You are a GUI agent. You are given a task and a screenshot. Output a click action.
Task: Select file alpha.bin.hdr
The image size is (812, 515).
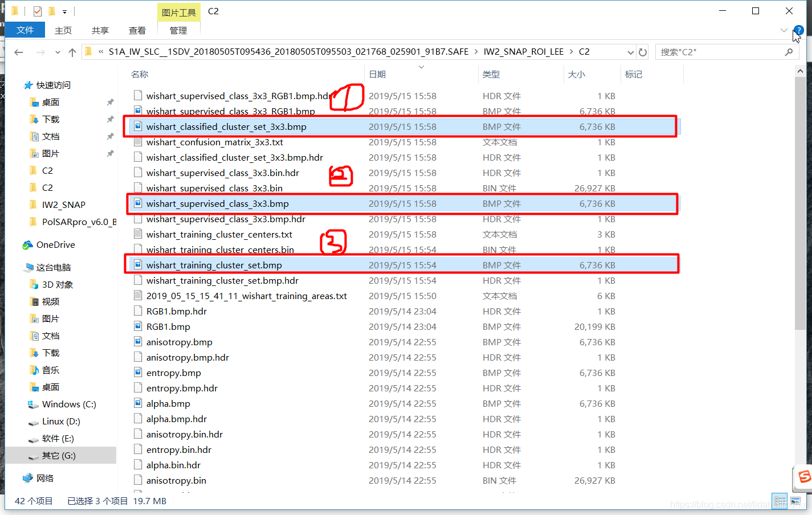click(x=173, y=465)
